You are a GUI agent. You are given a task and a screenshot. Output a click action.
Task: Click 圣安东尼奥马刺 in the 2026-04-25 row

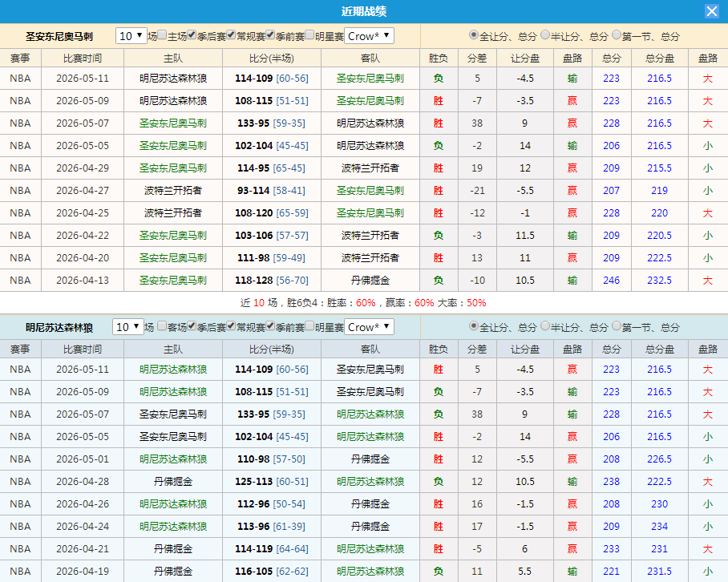(370, 213)
